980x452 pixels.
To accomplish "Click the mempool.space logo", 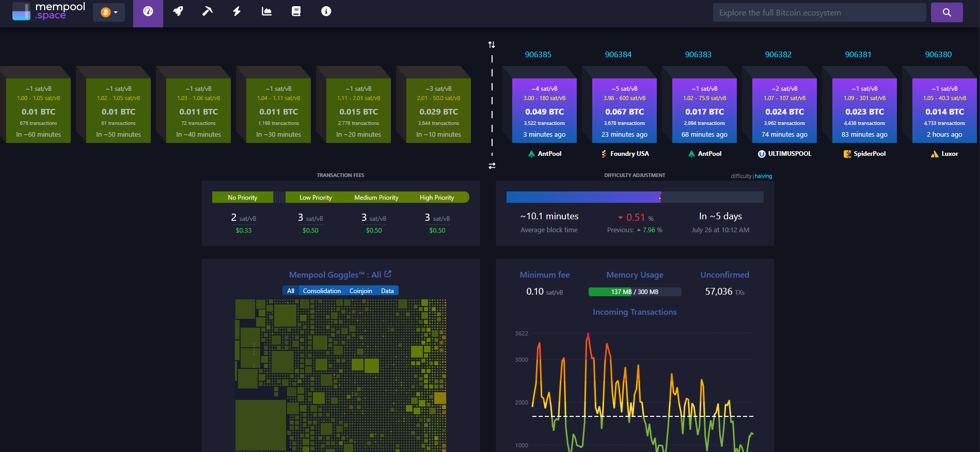I will coord(49,11).
